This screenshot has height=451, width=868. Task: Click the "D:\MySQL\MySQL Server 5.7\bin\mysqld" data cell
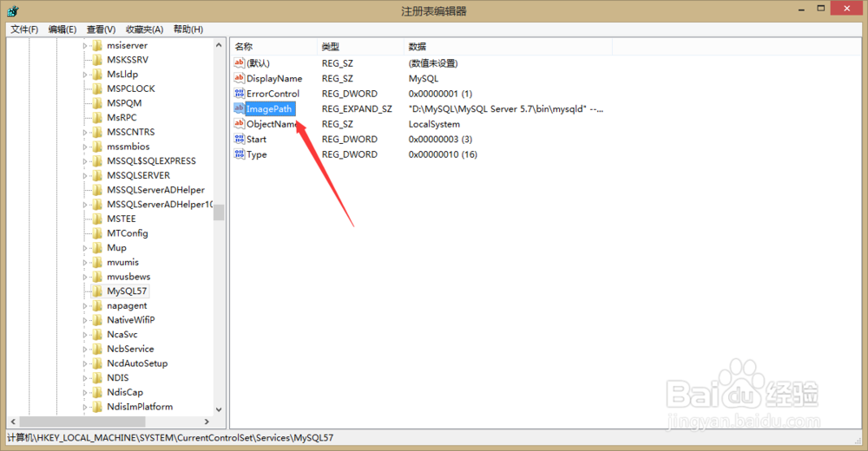point(506,109)
